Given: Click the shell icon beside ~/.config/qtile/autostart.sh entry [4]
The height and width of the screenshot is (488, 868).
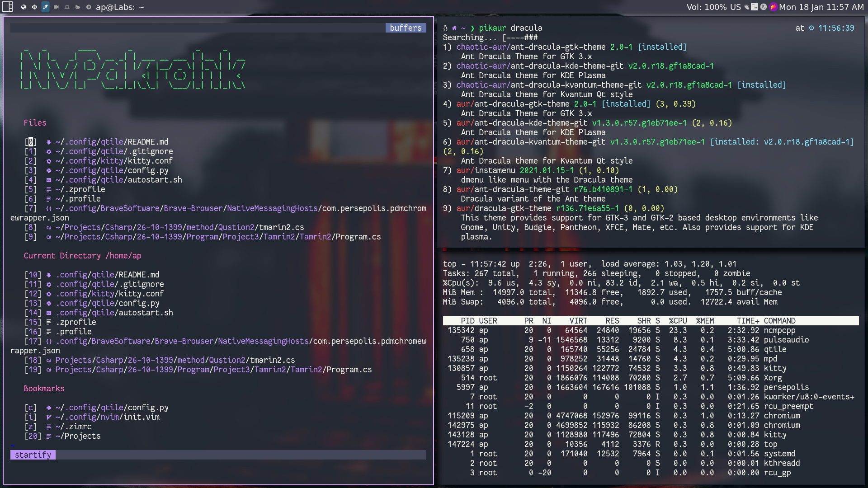Looking at the screenshot, I should 49,180.
